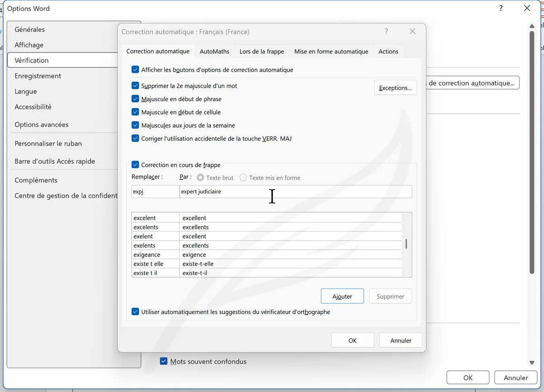The image size is (544, 392).
Task: Switch to the AutoMaths tab
Action: [x=214, y=52]
